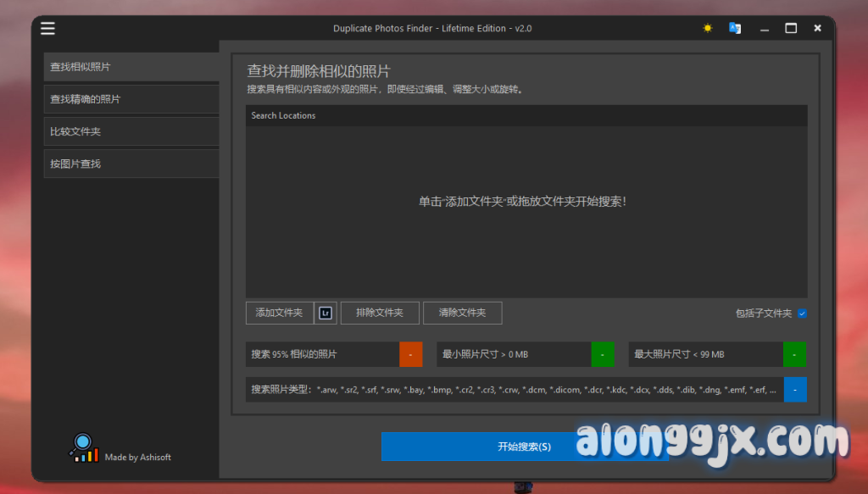Expand the green minimum photo size control
868x494 pixels.
click(602, 354)
